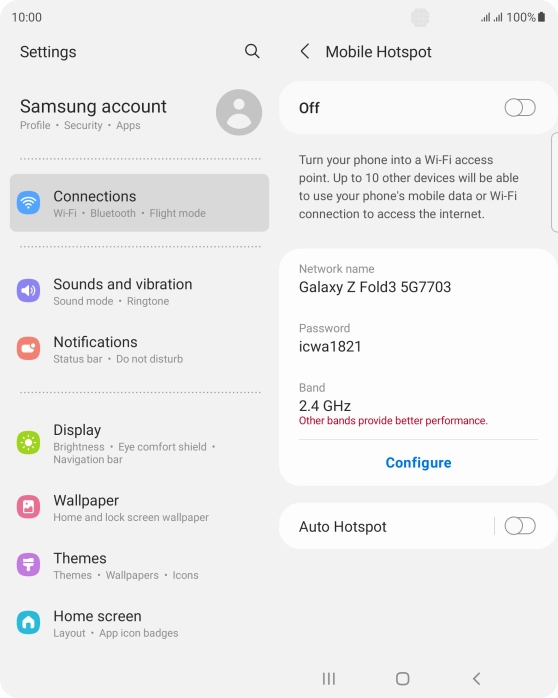Open the Band 2.4 GHz setting
This screenshot has width=558, height=698.
click(418, 405)
